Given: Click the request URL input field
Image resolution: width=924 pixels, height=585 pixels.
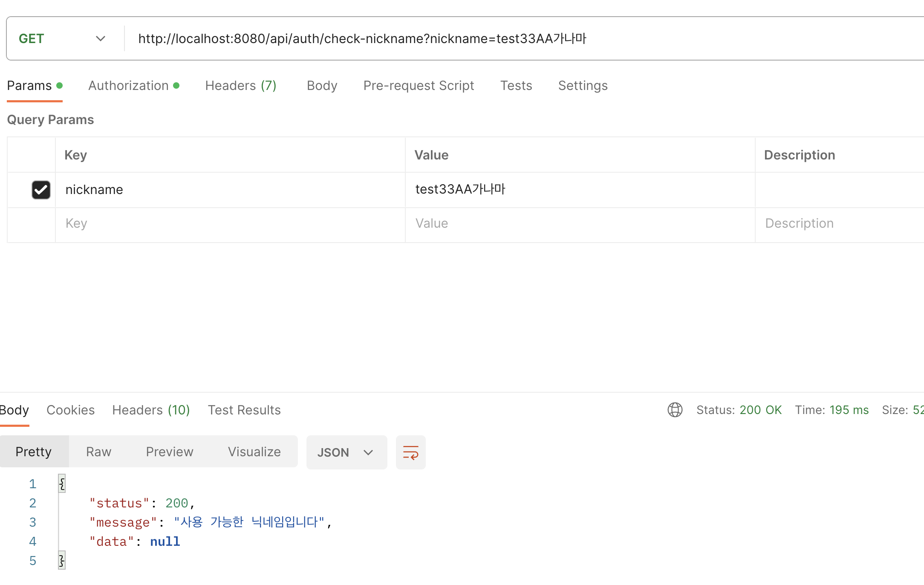Looking at the screenshot, I should coord(511,39).
